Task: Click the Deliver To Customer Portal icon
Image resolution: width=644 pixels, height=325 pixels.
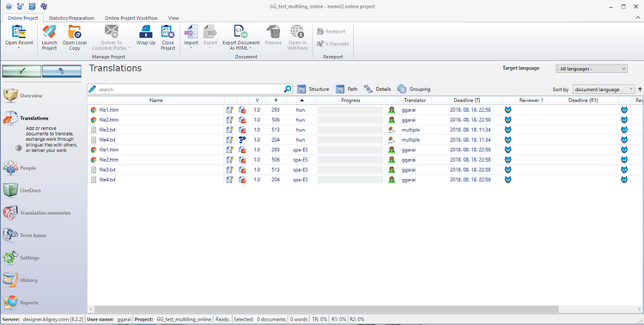Action: (111, 32)
